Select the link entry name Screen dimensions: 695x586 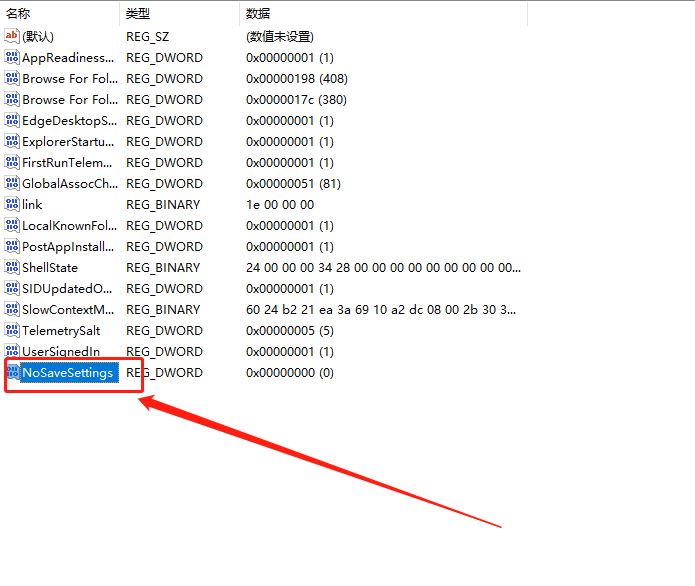point(32,204)
